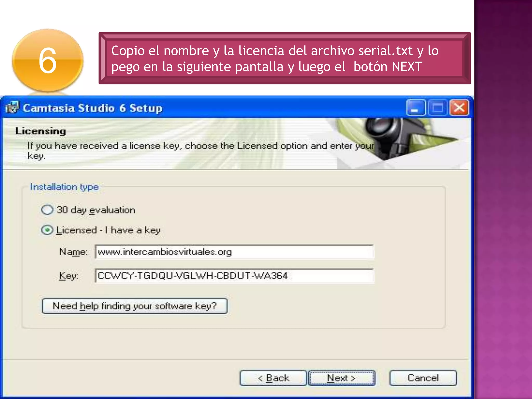Click the Key input field
532x399 pixels.
click(x=234, y=276)
